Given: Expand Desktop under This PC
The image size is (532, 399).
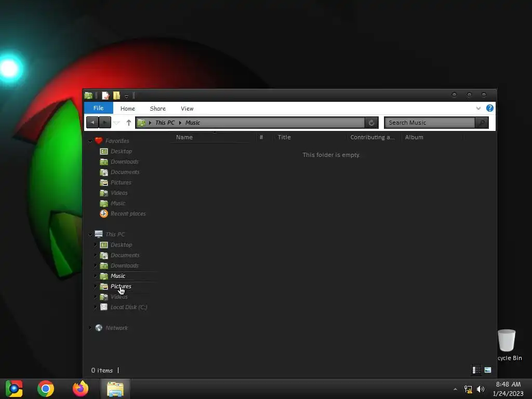Looking at the screenshot, I should tap(96, 245).
